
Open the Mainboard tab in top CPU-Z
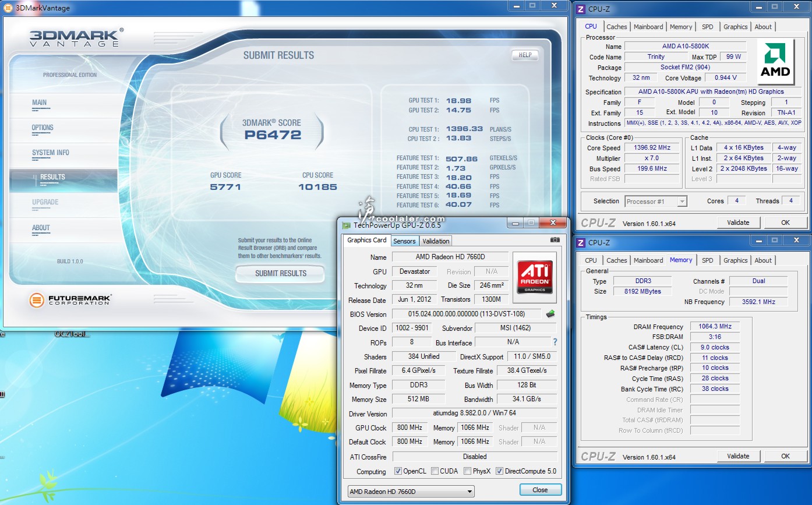(x=648, y=27)
